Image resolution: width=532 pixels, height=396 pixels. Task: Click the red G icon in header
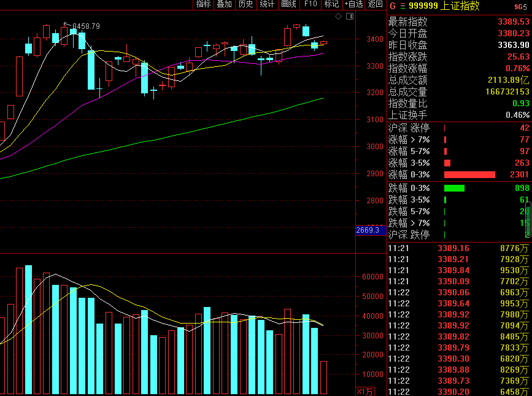[393, 6]
